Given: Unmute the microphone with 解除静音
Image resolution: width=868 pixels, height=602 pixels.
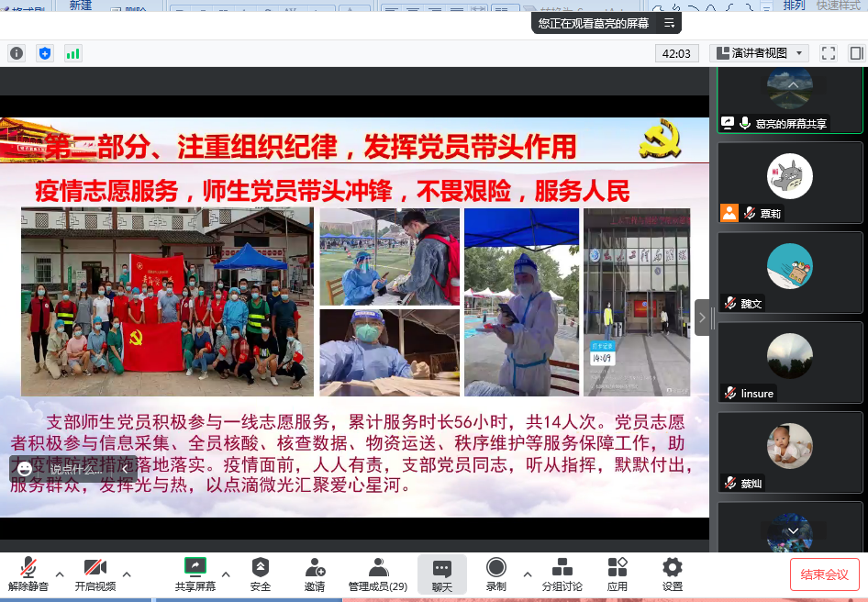Looking at the screenshot, I should coord(28,574).
